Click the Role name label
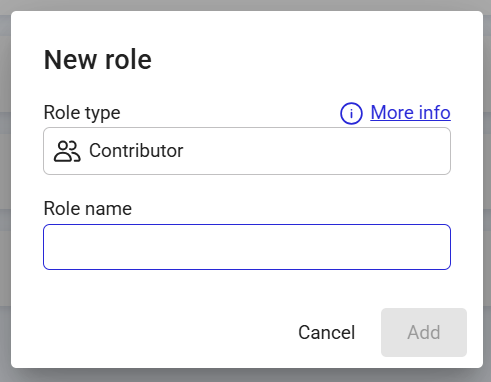The width and height of the screenshot is (491, 382). pos(88,209)
